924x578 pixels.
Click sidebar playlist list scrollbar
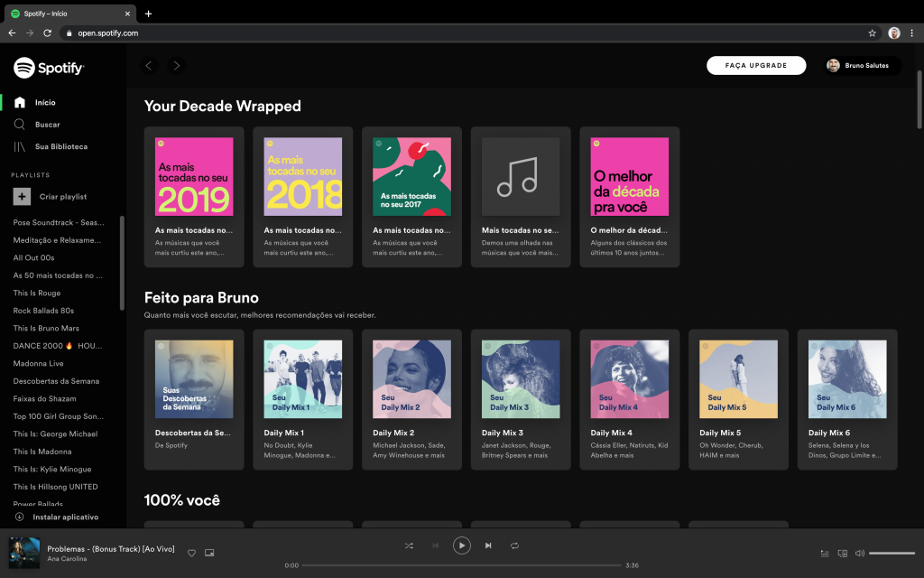122,263
